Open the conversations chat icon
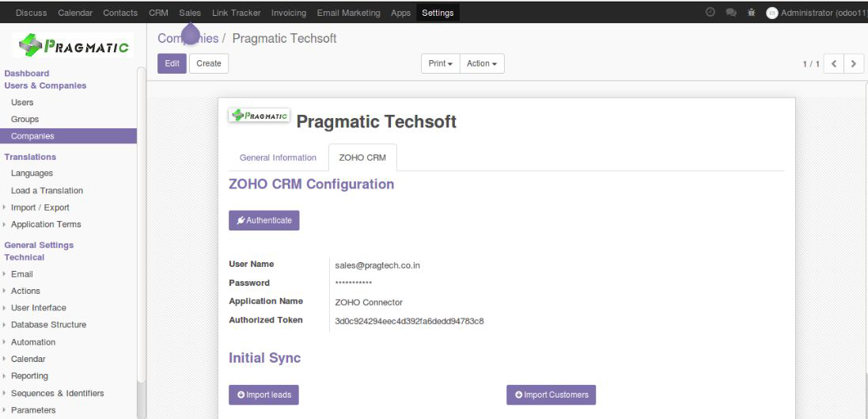868x419 pixels. [730, 12]
